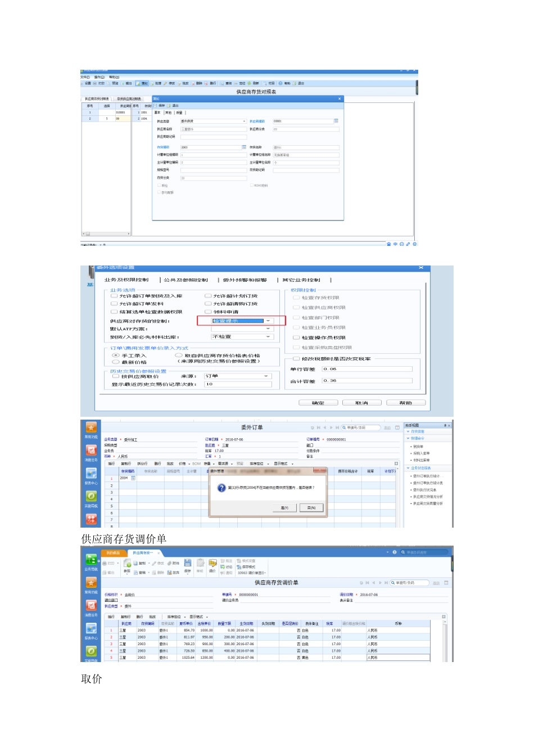
Task: Toggle 允许超订单到货及入库 checkbox
Action: [x=114, y=296]
